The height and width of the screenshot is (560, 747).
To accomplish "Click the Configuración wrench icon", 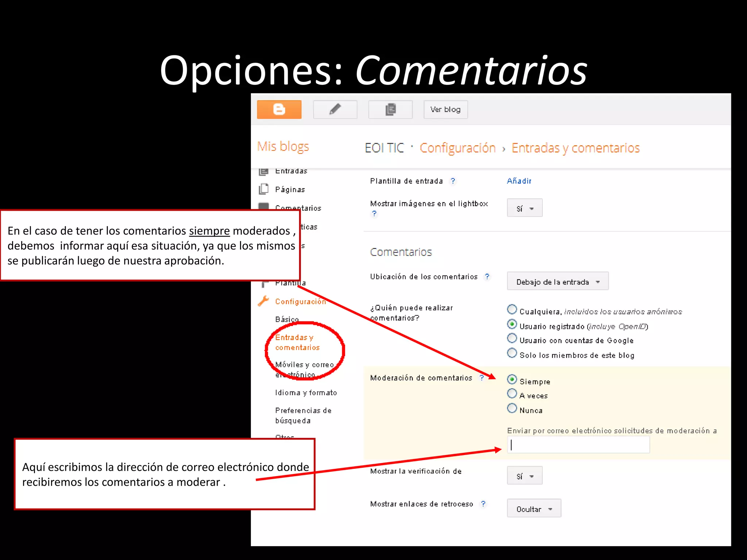I will 263,301.
